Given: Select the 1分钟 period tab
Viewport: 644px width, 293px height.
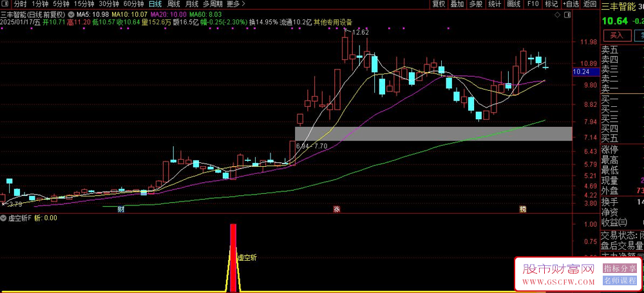Looking at the screenshot, I should 40,4.
